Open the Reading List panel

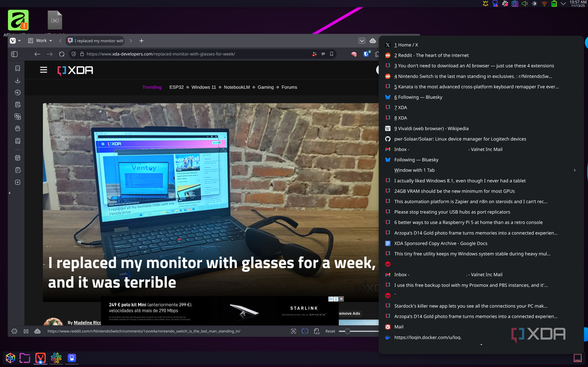coord(17,141)
